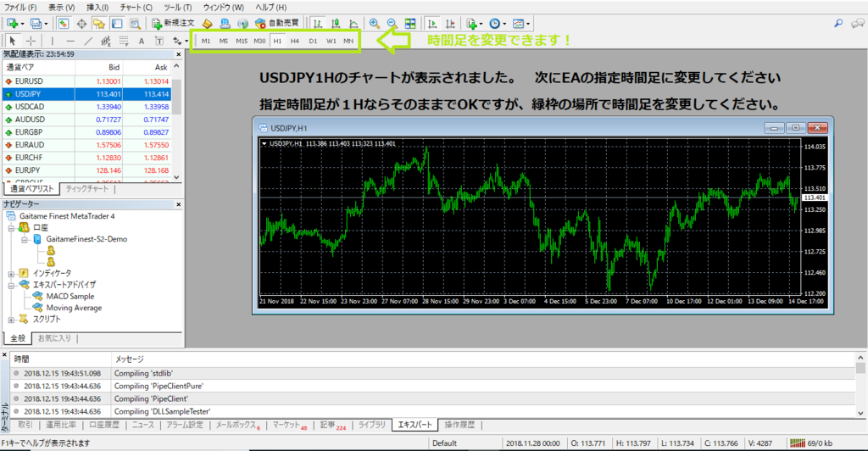The image size is (868, 451).
Task: Select MACD Sample expert advisor
Action: 70,296
